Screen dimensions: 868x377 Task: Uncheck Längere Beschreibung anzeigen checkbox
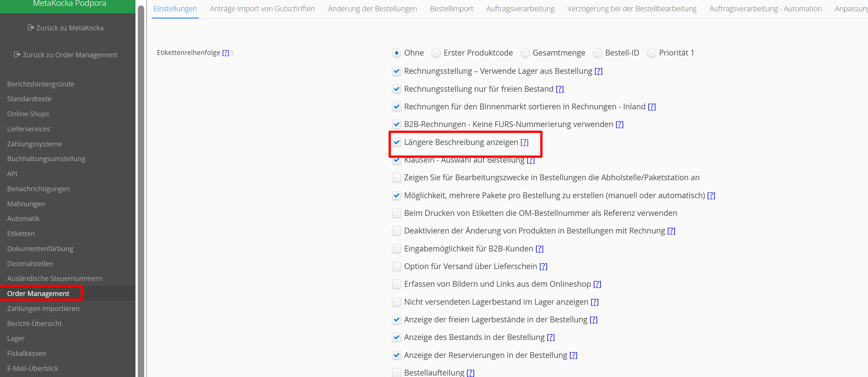[397, 142]
